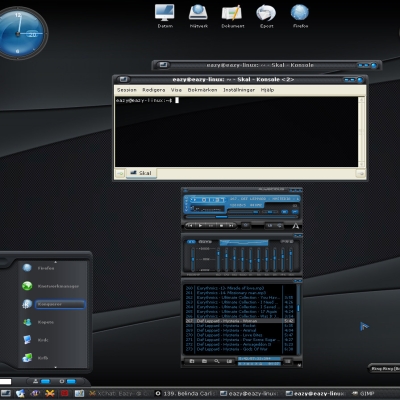Select playlist track 261 Missionary man.mp3

point(239,292)
